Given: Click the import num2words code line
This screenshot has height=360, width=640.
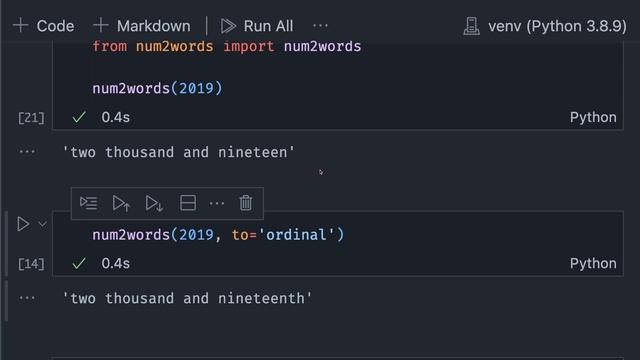Looking at the screenshot, I should pos(227,46).
